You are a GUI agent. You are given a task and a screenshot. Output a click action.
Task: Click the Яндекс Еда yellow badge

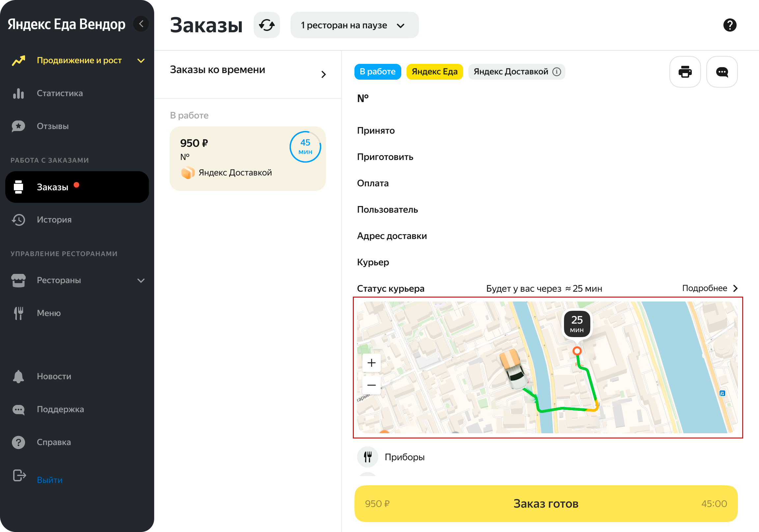pyautogui.click(x=435, y=72)
